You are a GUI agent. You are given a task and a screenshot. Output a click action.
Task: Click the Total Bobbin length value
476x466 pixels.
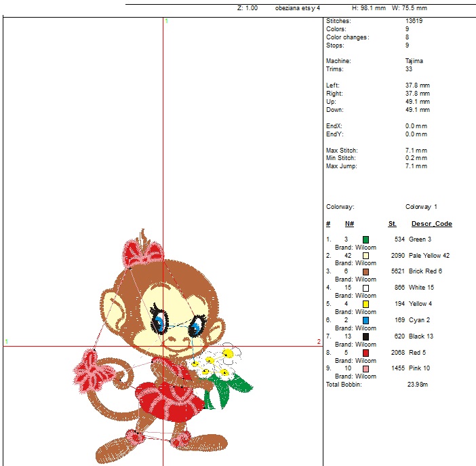tap(418, 385)
